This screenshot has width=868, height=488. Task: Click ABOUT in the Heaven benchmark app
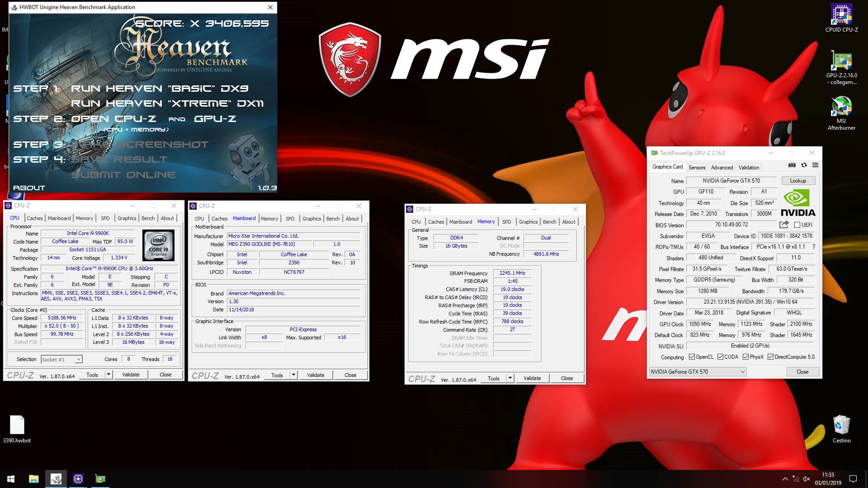pyautogui.click(x=29, y=188)
